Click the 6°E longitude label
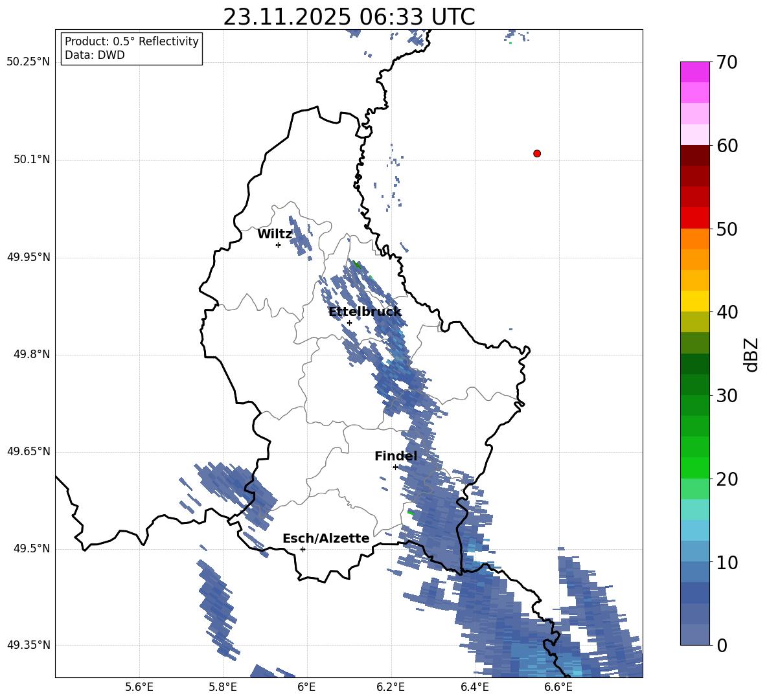The width and height of the screenshot is (767, 700). [306, 687]
